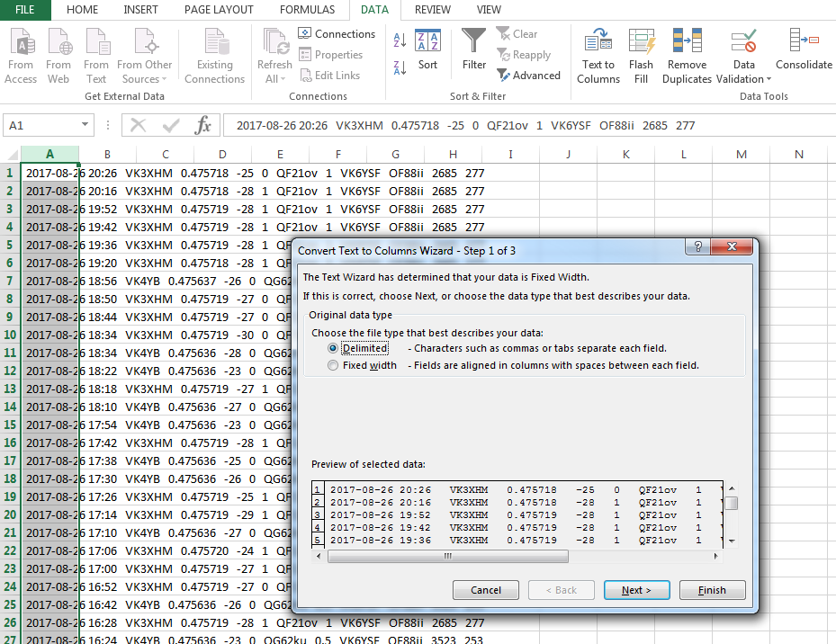Open the Sort dialog icon
The image size is (836, 644).
(x=427, y=42)
